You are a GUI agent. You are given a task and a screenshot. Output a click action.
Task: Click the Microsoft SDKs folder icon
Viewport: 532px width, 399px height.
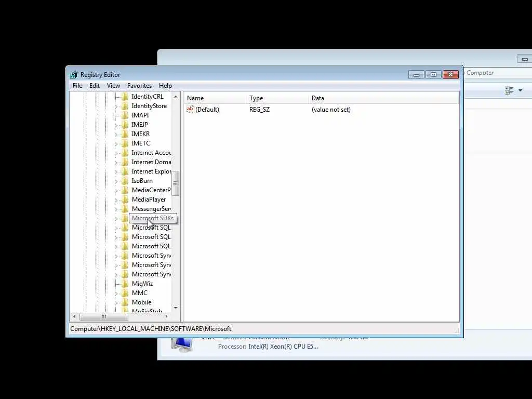[x=125, y=218]
